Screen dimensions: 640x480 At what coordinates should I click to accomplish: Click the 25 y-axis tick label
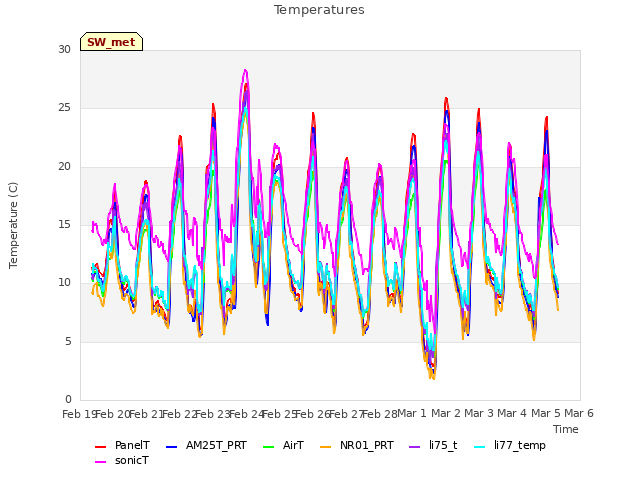pyautogui.click(x=64, y=108)
